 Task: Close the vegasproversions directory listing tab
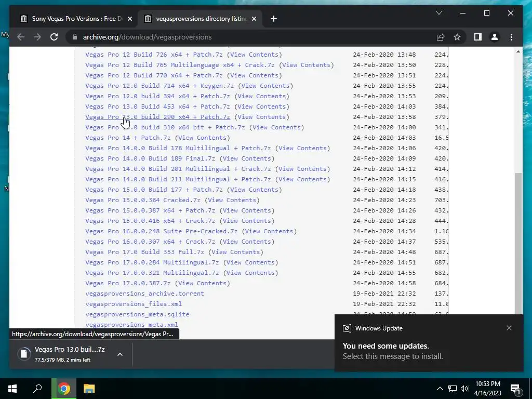pyautogui.click(x=254, y=19)
